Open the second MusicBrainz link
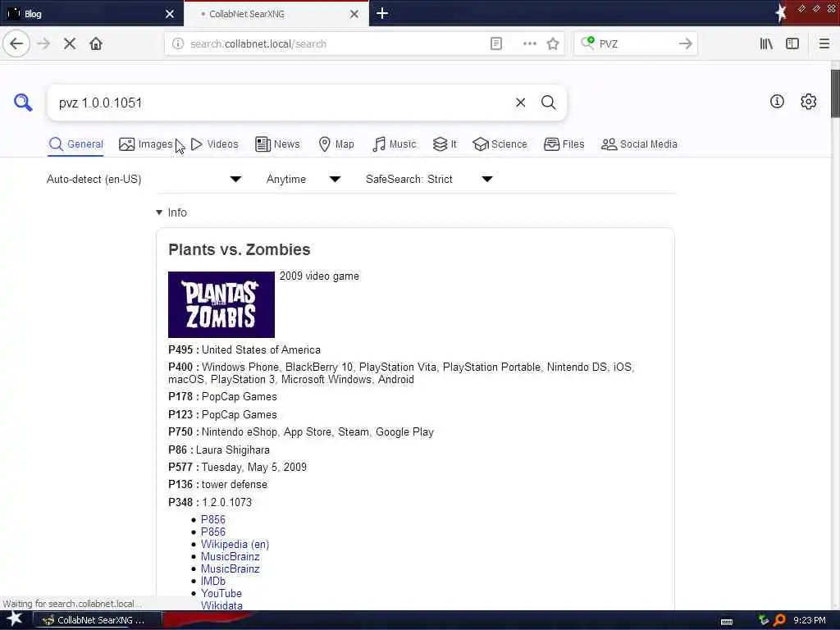 (230, 568)
